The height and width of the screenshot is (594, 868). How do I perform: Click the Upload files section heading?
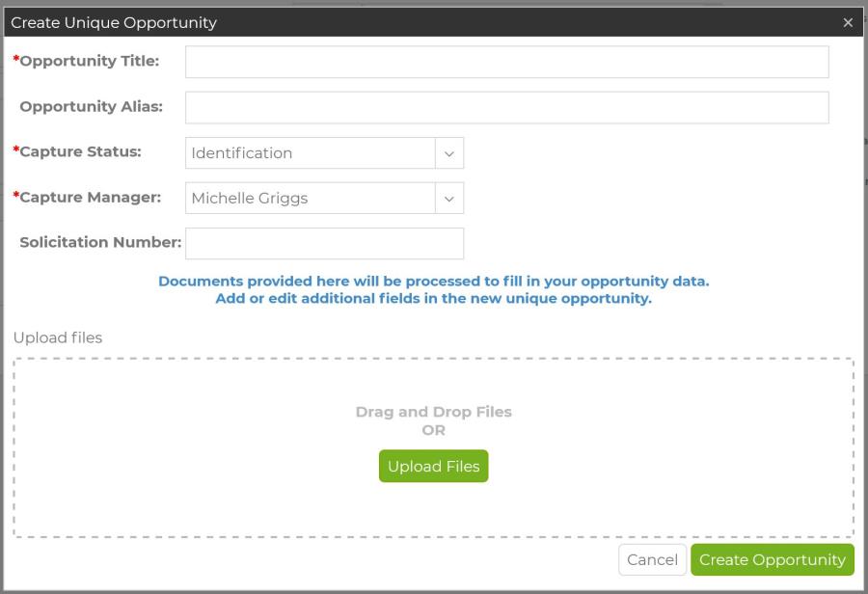click(58, 337)
